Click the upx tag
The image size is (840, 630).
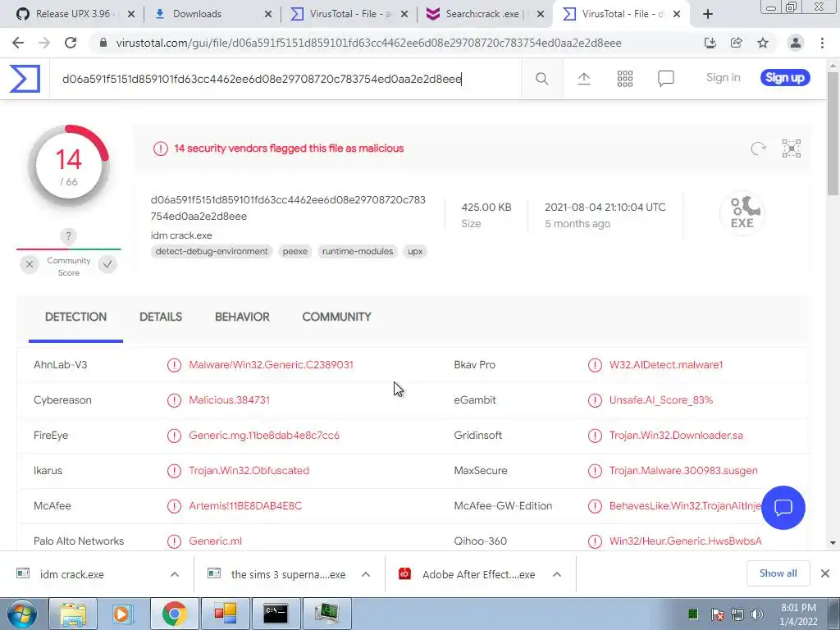(x=415, y=252)
